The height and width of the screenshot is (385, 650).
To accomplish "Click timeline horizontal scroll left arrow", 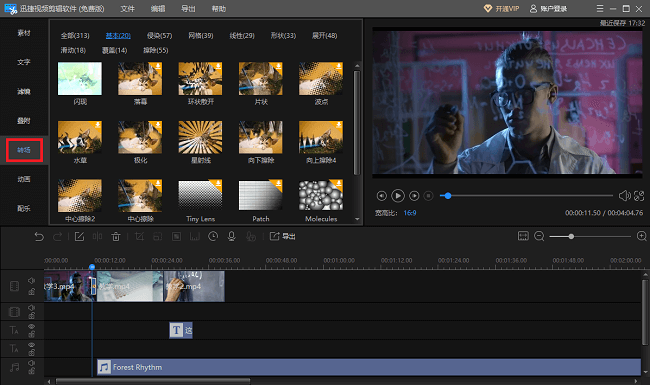I will [49, 381].
